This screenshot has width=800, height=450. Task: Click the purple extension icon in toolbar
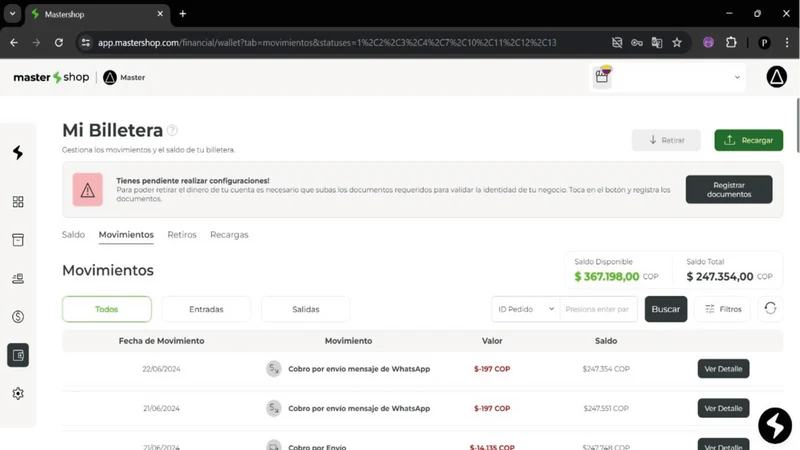point(708,43)
